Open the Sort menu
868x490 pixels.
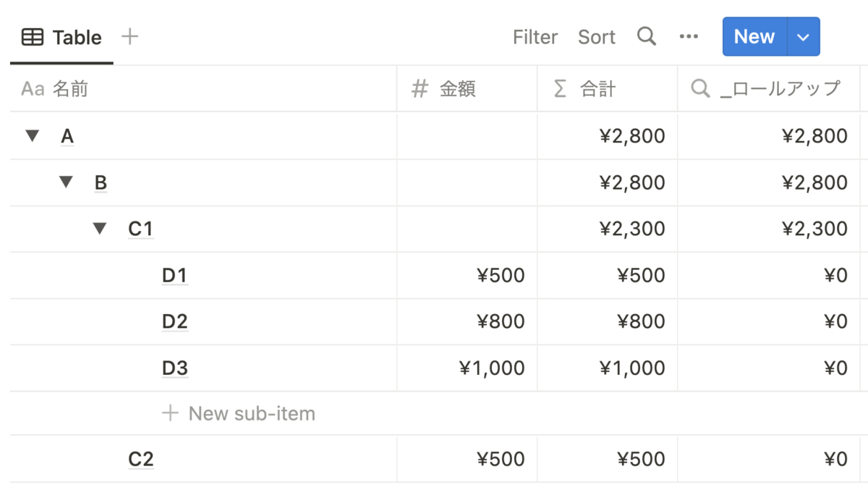pyautogui.click(x=597, y=37)
